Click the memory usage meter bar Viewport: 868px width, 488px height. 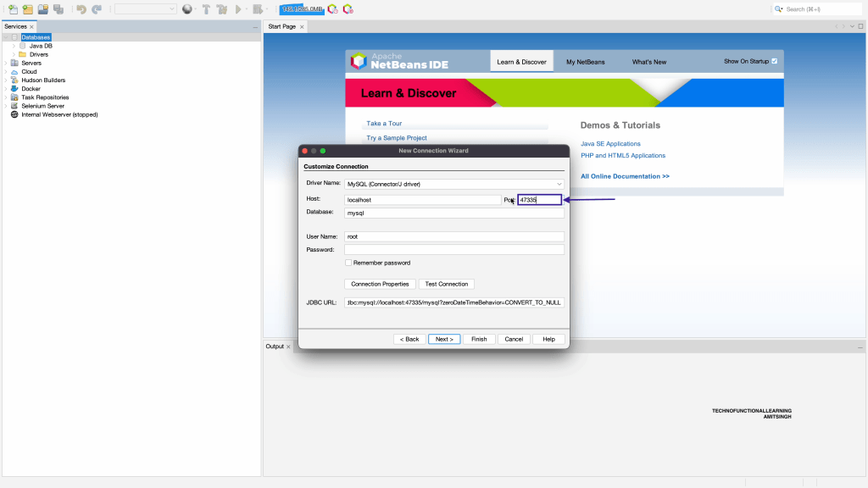303,9
